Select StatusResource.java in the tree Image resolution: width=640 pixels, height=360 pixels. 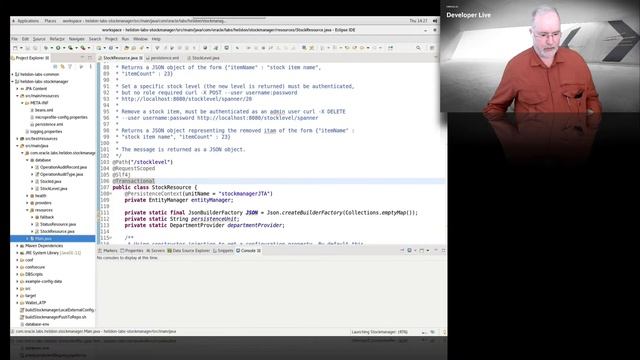click(x=58, y=224)
